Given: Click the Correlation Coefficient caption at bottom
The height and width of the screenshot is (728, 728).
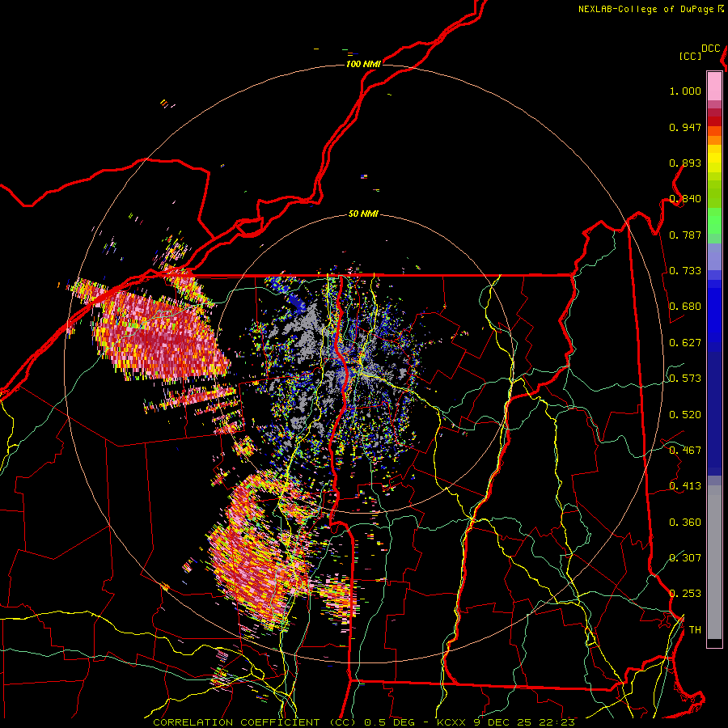Looking at the screenshot, I should click(364, 722).
